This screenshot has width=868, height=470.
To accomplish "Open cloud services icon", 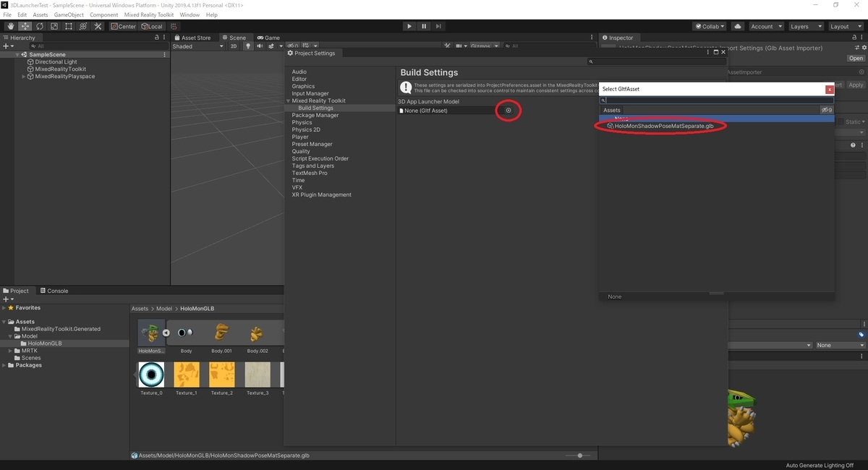I will pos(737,26).
